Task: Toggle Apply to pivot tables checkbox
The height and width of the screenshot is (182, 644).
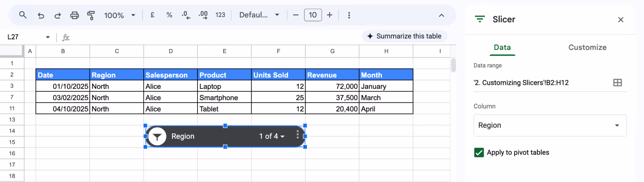Action: [x=479, y=152]
